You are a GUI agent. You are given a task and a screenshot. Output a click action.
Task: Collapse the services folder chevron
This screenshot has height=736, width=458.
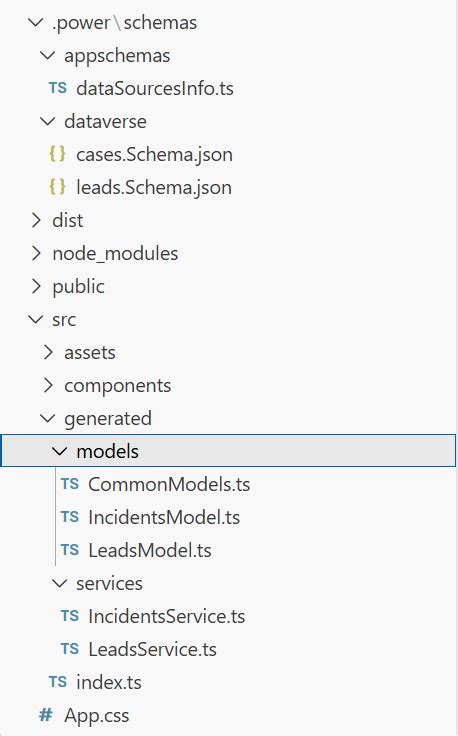60,583
